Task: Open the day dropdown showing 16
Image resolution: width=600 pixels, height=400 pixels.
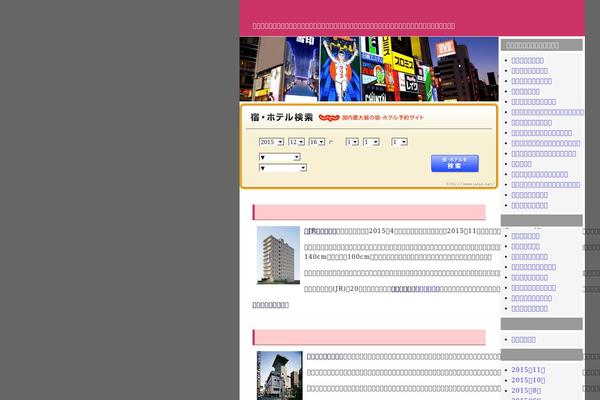Action: pyautogui.click(x=317, y=142)
